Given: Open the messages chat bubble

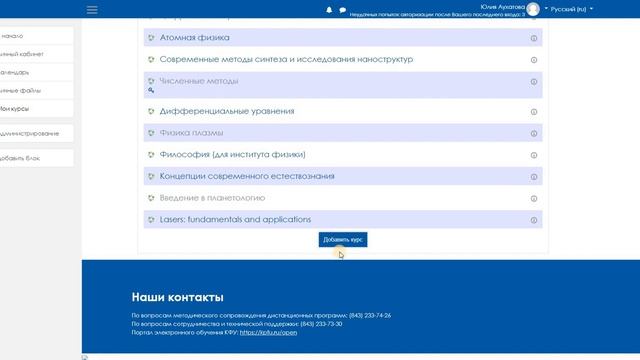Looking at the screenshot, I should 342,10.
